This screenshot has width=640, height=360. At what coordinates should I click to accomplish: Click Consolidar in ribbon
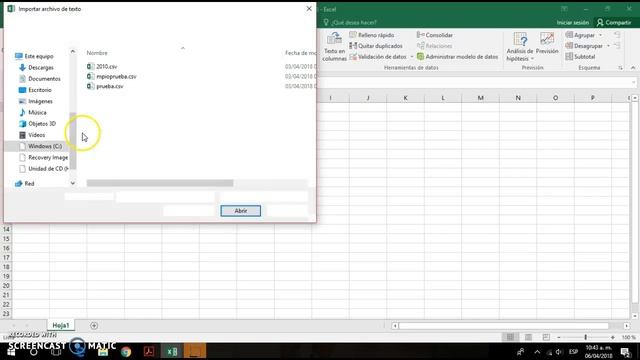click(x=435, y=35)
